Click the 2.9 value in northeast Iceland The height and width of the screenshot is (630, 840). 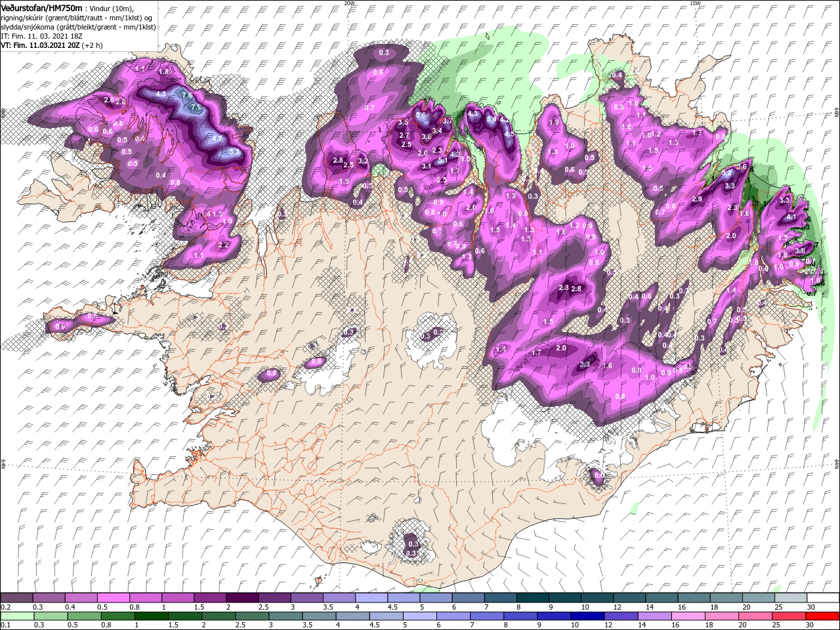point(697,199)
